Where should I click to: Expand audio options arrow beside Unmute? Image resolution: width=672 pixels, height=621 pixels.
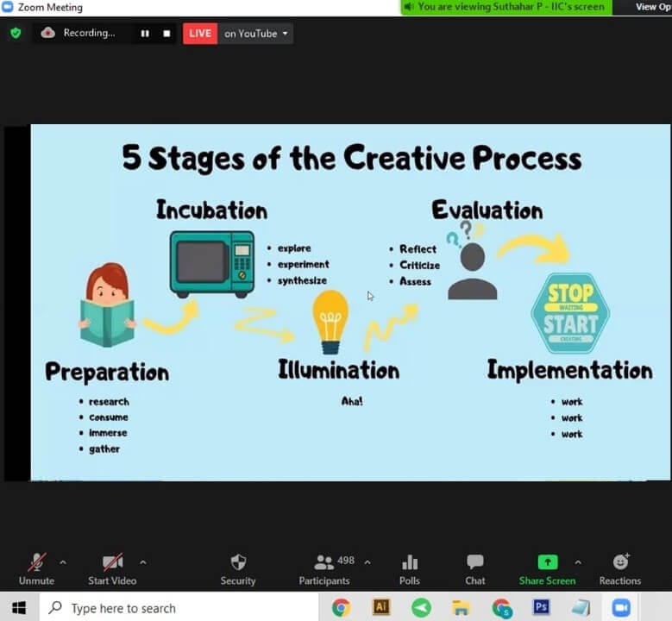pyautogui.click(x=63, y=562)
